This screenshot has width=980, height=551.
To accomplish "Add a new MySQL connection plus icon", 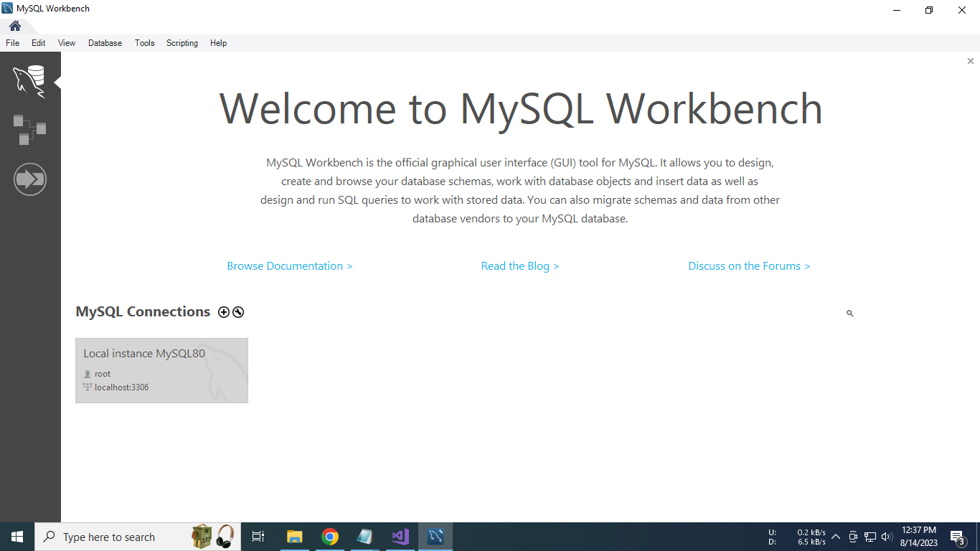I will click(x=224, y=312).
